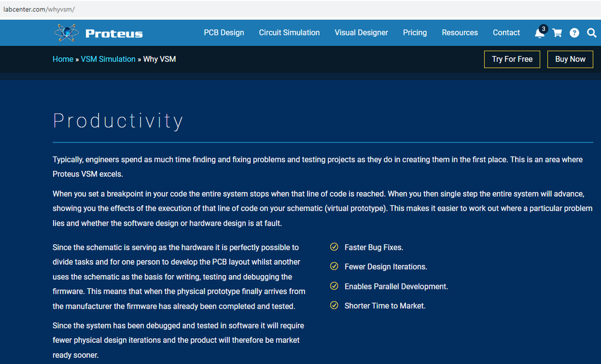Click the Proteus atom logo icon
Image resolution: width=601 pixels, height=364 pixels.
(67, 33)
